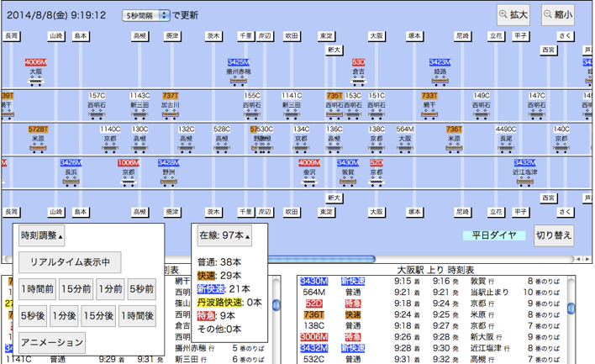Collapse the 時刻調整 panel
The image size is (595, 364).
tap(42, 236)
